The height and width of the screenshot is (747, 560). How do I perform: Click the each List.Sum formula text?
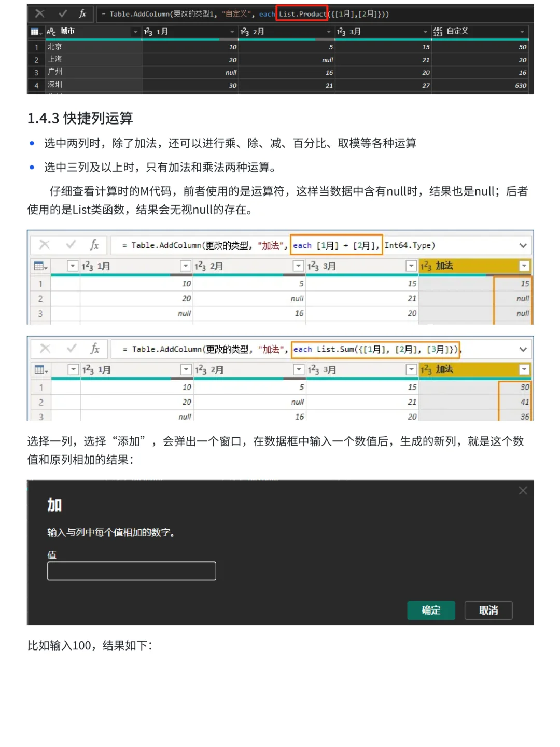(x=376, y=349)
